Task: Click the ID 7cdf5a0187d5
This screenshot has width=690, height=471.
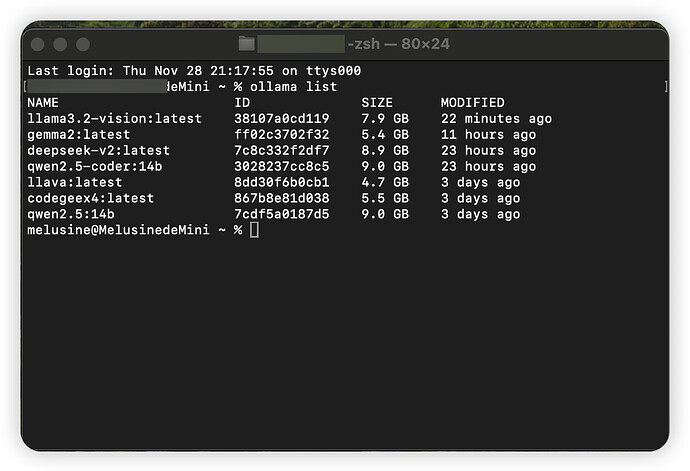Action: 282,214
